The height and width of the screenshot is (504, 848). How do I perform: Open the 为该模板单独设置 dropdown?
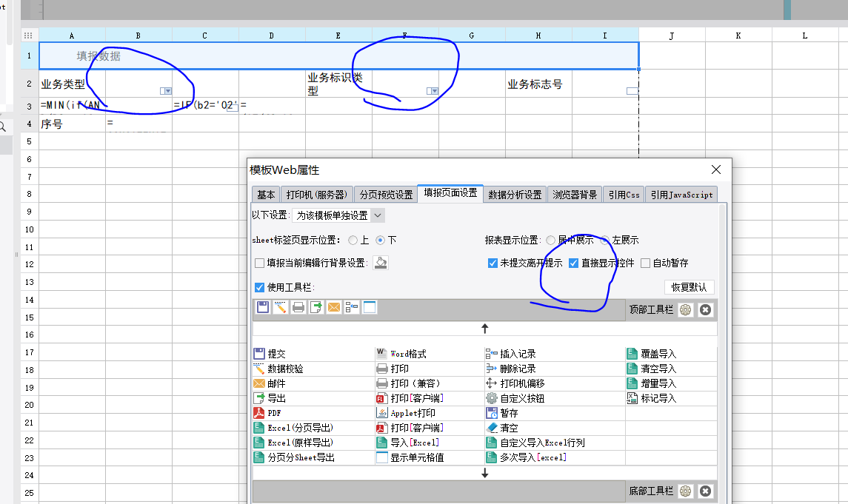pyautogui.click(x=338, y=215)
